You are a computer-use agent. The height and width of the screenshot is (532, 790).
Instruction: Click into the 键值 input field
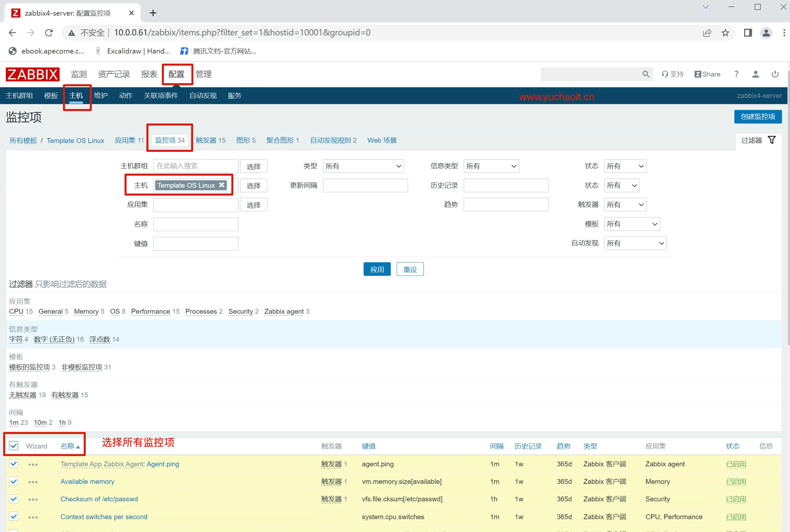(196, 244)
